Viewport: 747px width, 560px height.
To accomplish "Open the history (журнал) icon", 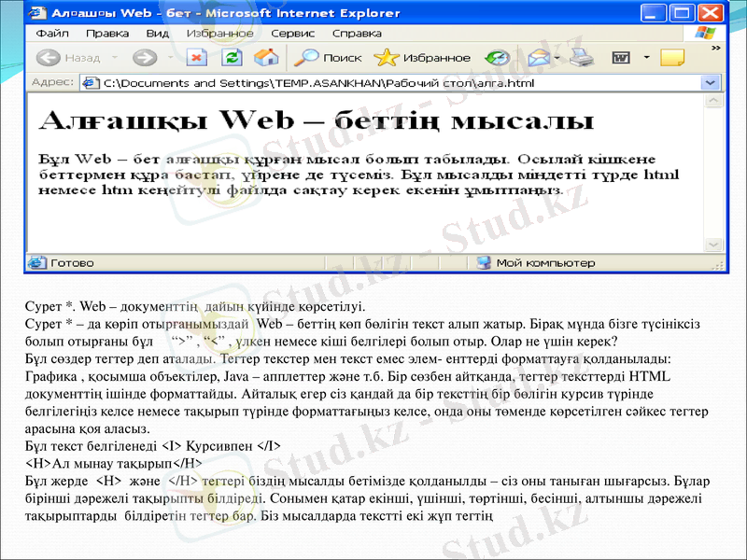I will pos(498,58).
